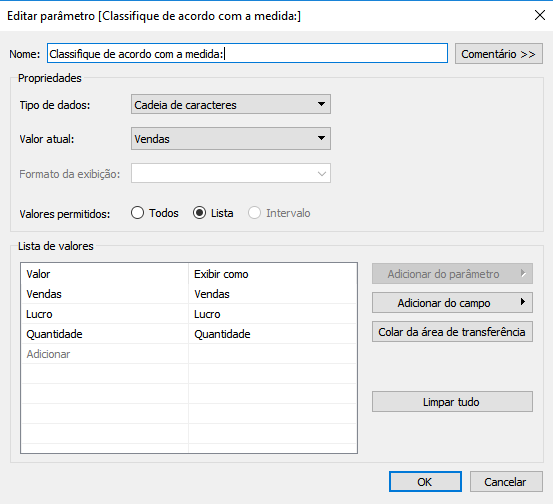Choose the Intervalo radio button
The height and width of the screenshot is (504, 553).
click(254, 213)
